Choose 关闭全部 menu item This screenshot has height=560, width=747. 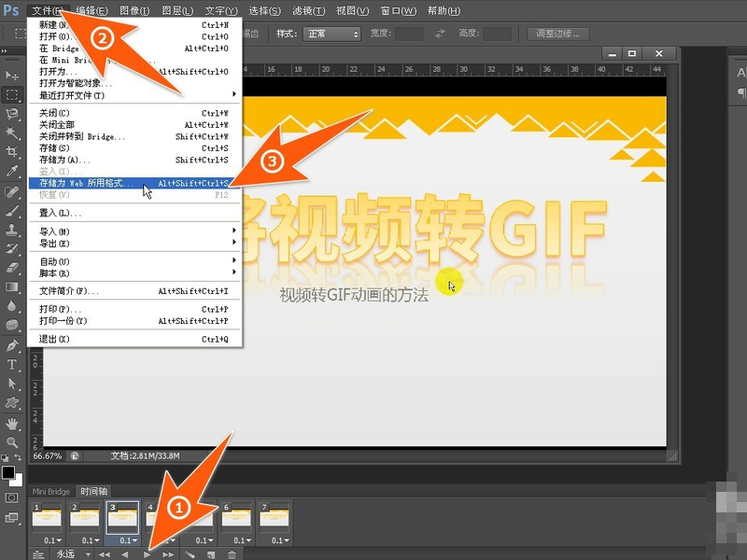point(135,125)
